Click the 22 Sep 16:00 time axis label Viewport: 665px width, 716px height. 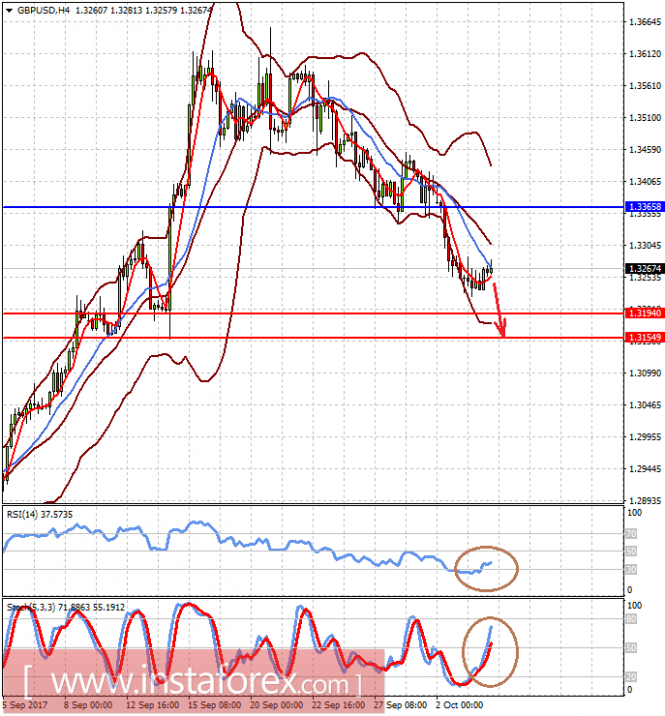click(338, 705)
